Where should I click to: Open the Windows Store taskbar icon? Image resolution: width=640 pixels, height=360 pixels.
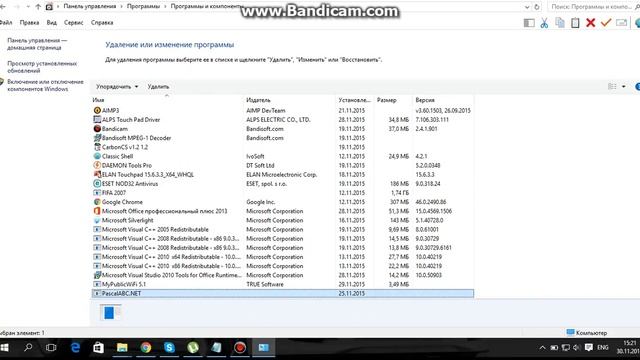[98, 348]
